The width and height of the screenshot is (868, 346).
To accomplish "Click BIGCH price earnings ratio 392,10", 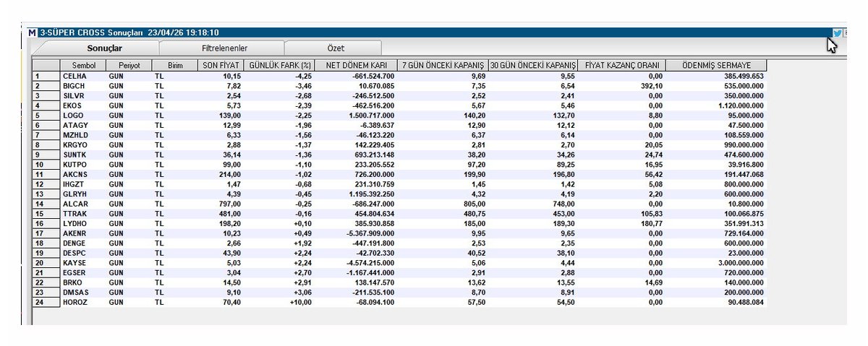I will (651, 86).
